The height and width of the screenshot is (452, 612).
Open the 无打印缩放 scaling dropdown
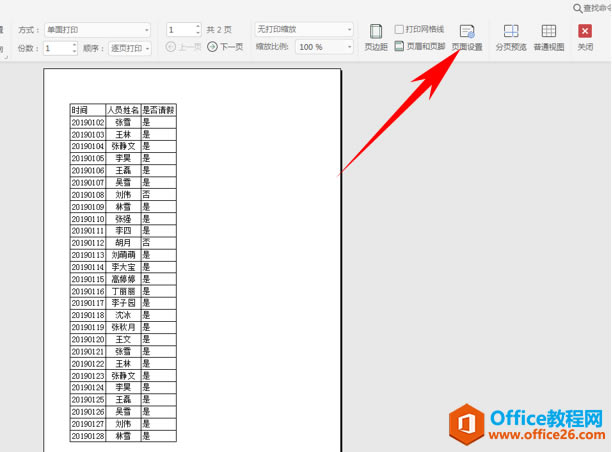(x=304, y=29)
